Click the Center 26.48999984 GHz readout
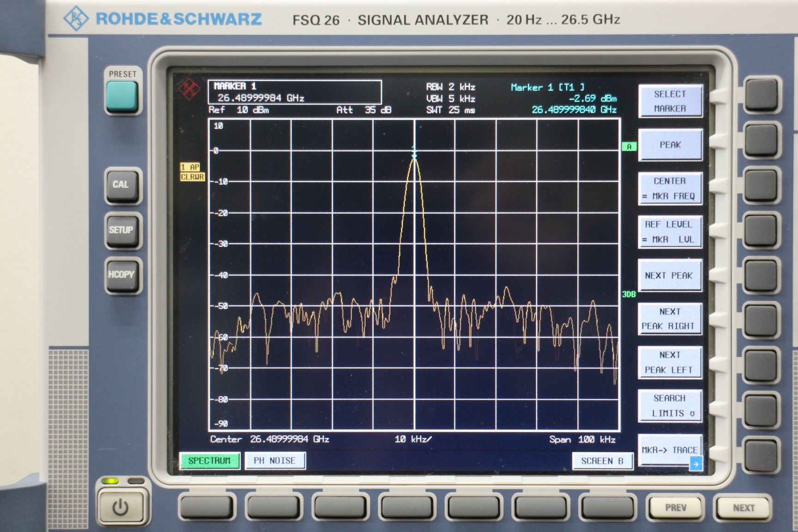Screen dimensions: 798x532 pyautogui.click(x=270, y=439)
